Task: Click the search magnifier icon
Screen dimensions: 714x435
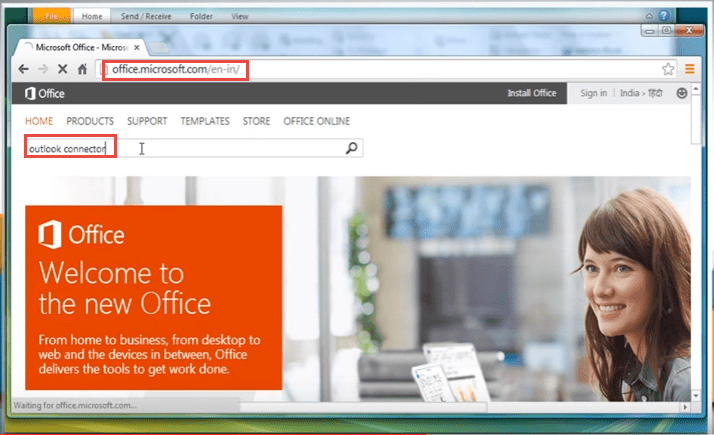Action: point(352,148)
